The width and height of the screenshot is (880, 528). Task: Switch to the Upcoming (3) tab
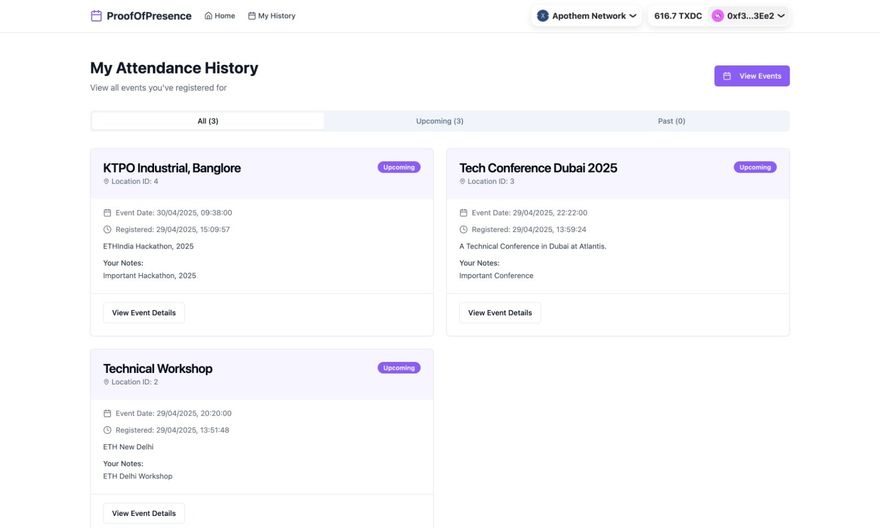coord(440,121)
